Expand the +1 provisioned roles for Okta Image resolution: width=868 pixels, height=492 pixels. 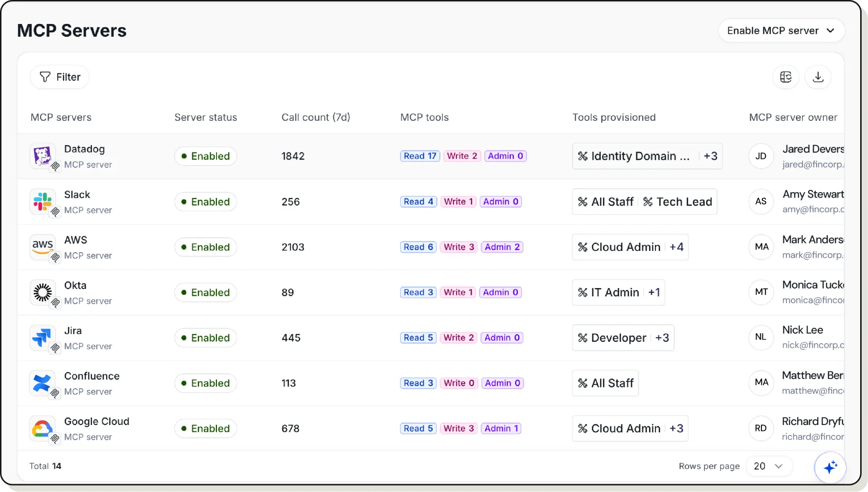coord(654,292)
